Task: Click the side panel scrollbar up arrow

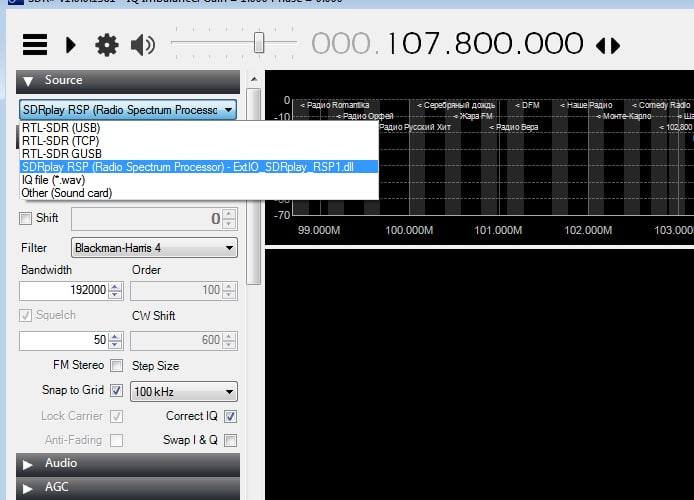Action: point(254,79)
